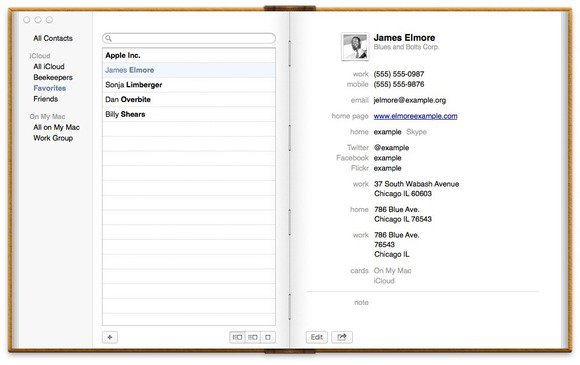
Task: Click the iCloud card link
Action: (384, 281)
